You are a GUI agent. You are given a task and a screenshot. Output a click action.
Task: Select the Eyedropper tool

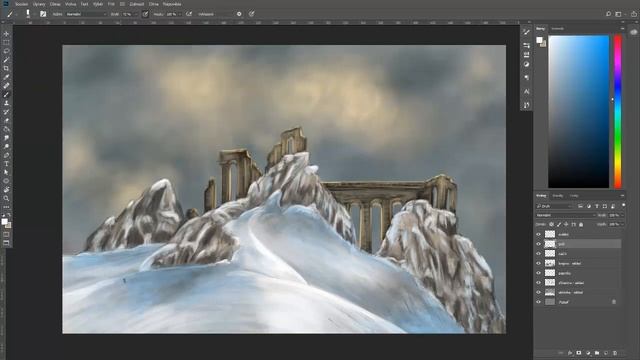point(6,77)
